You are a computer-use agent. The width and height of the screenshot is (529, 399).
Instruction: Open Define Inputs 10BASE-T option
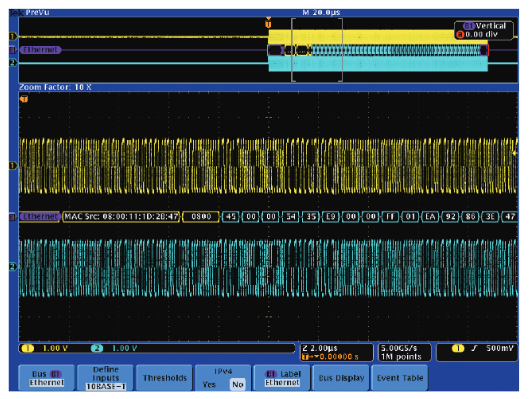[106, 378]
